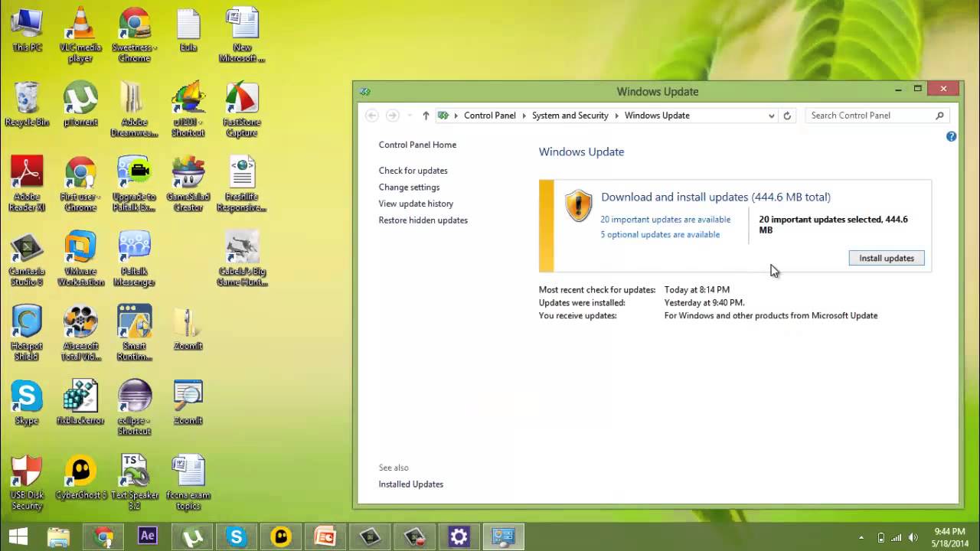980x551 pixels.
Task: Select Text Speaker 3.2 desktop icon
Action: pyautogui.click(x=134, y=483)
